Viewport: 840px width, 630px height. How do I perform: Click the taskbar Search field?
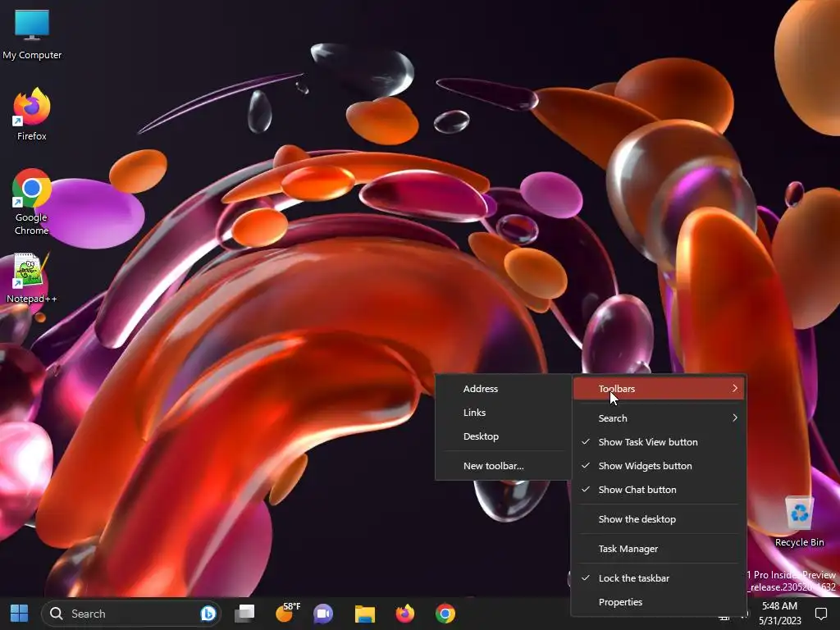[x=131, y=614]
